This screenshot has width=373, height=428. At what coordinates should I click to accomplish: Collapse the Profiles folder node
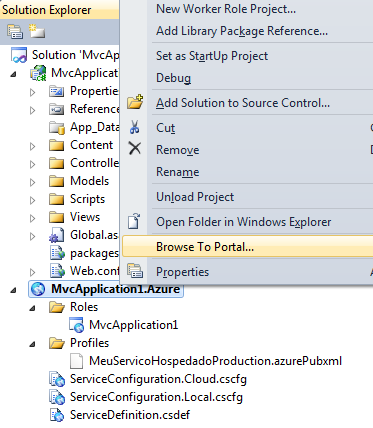pos(32,344)
